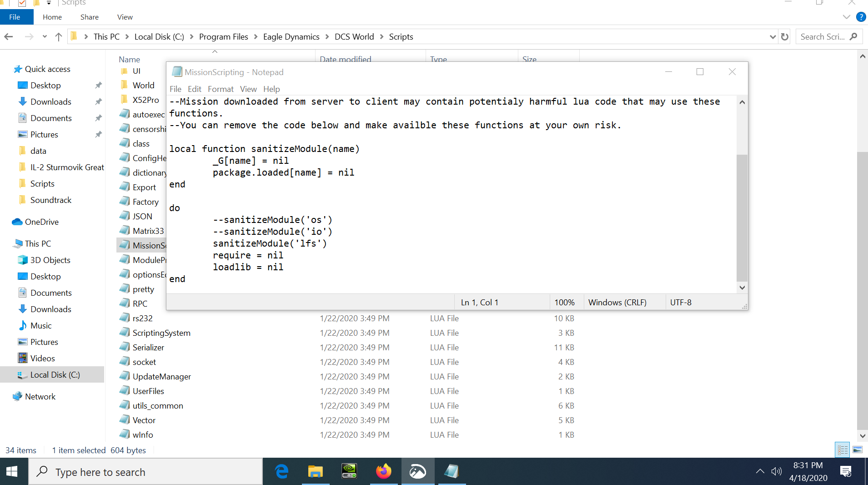The width and height of the screenshot is (868, 485).
Task: Click Notepad scroll up arrow
Action: [742, 102]
